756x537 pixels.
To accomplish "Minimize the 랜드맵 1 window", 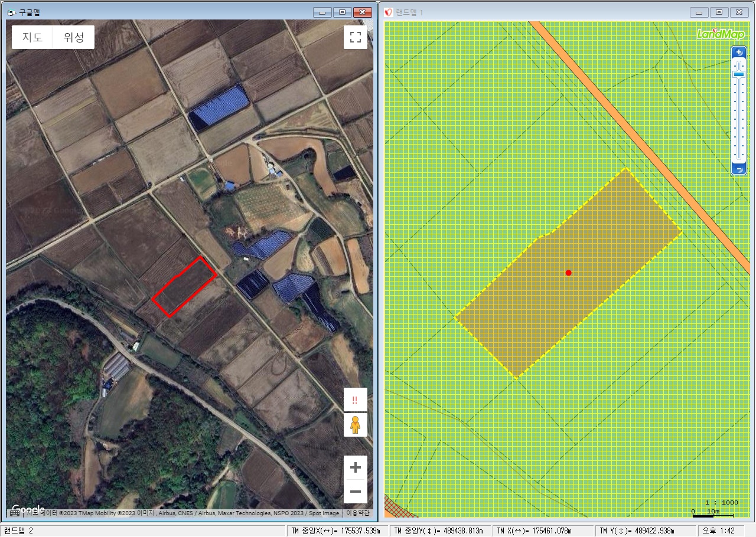I will tap(700, 12).
